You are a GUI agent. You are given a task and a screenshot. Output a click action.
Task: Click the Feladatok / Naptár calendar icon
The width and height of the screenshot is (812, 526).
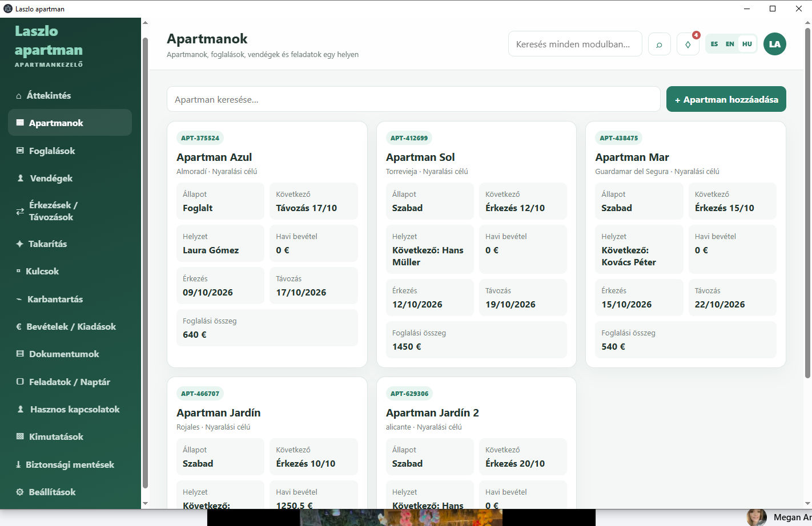pos(20,382)
